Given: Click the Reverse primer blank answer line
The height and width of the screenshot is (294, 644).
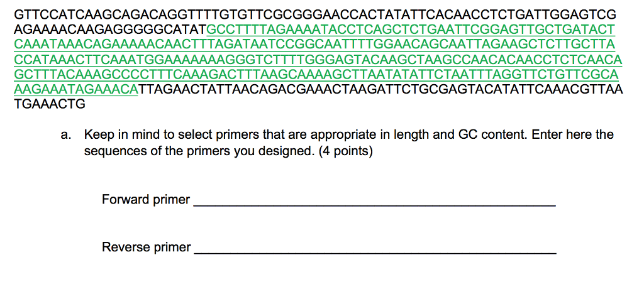Looking at the screenshot, I should pyautogui.click(x=375, y=252).
